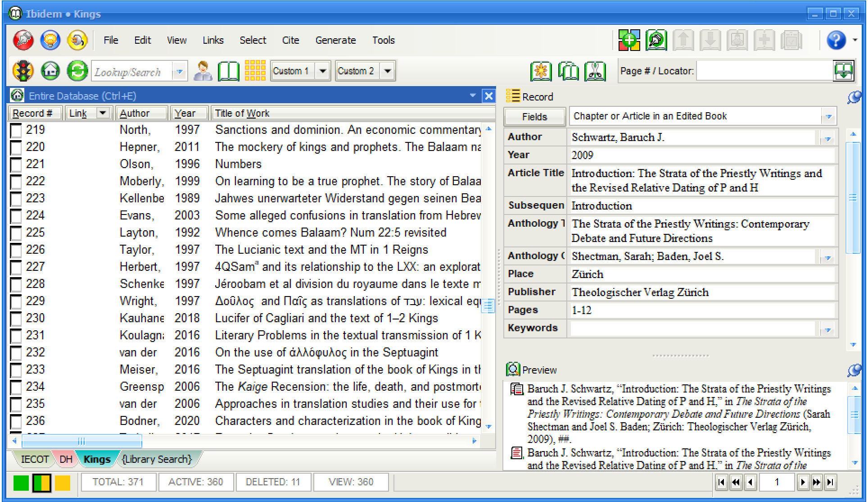Click the new record sunburst book icon
The width and height of the screenshot is (868, 502).
541,71
